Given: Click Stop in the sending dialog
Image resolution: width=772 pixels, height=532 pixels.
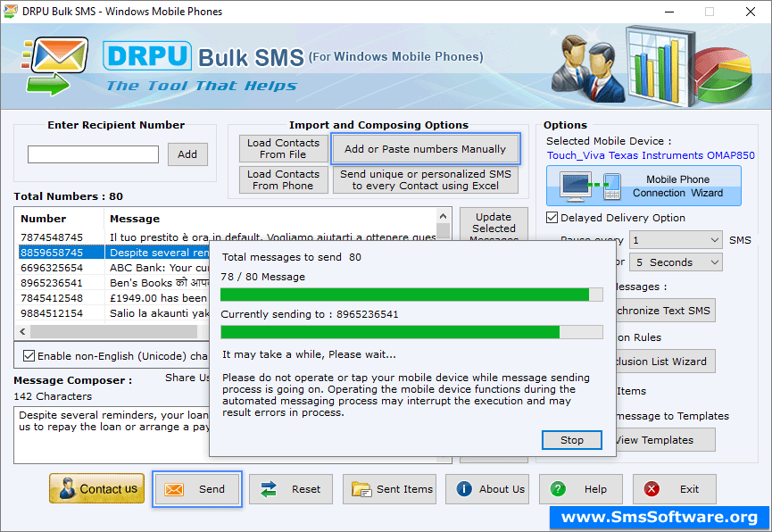Looking at the screenshot, I should tap(571, 440).
